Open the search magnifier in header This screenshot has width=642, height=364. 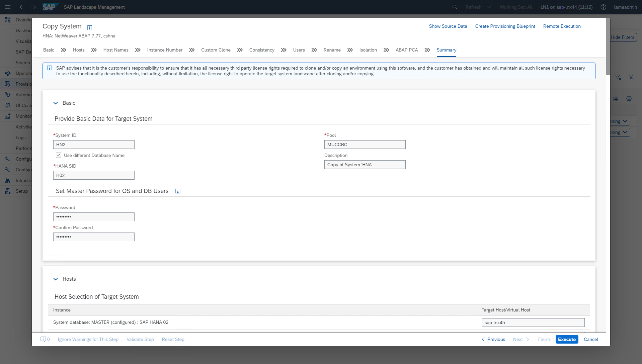455,7
